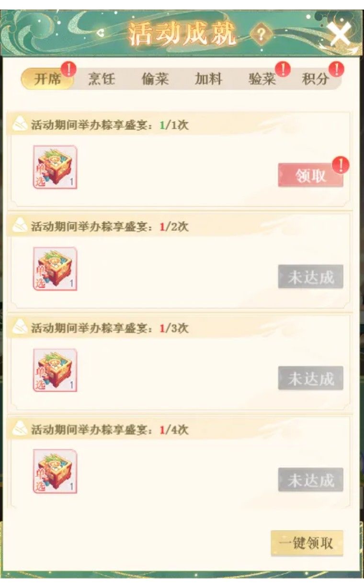The image size is (364, 588).
Task: Click the reward box icon for 1/2次
Action: (55, 269)
